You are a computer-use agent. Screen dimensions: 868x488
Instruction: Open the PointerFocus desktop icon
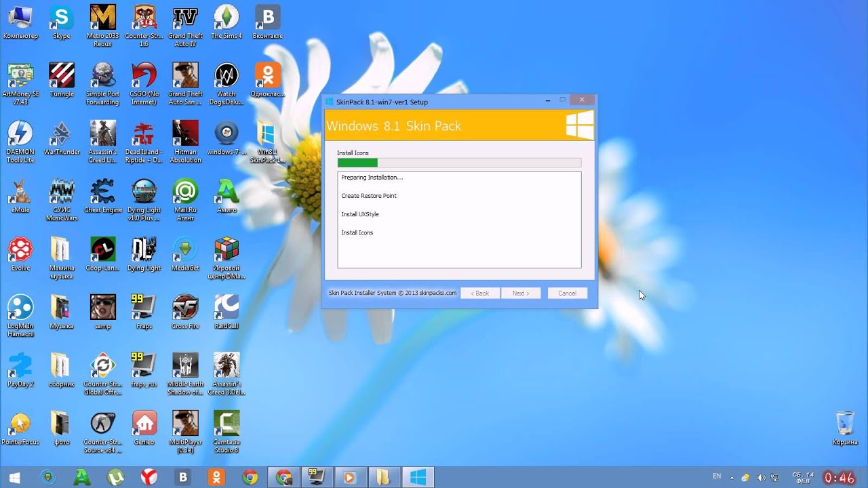pos(20,428)
